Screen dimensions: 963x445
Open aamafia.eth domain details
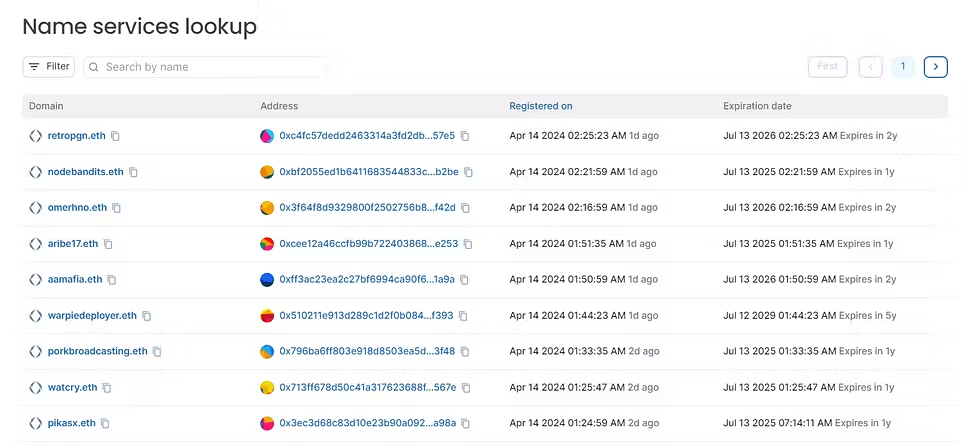(x=75, y=280)
